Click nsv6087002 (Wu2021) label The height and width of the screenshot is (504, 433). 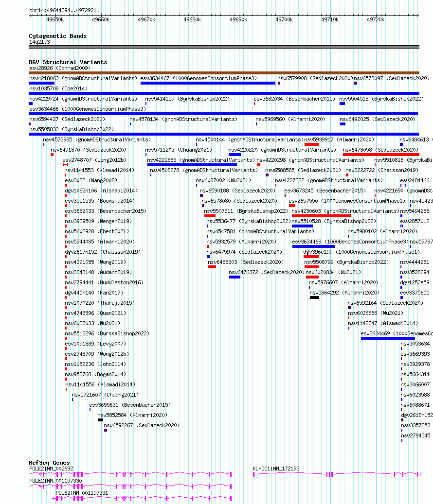pyautogui.click(x=223, y=181)
